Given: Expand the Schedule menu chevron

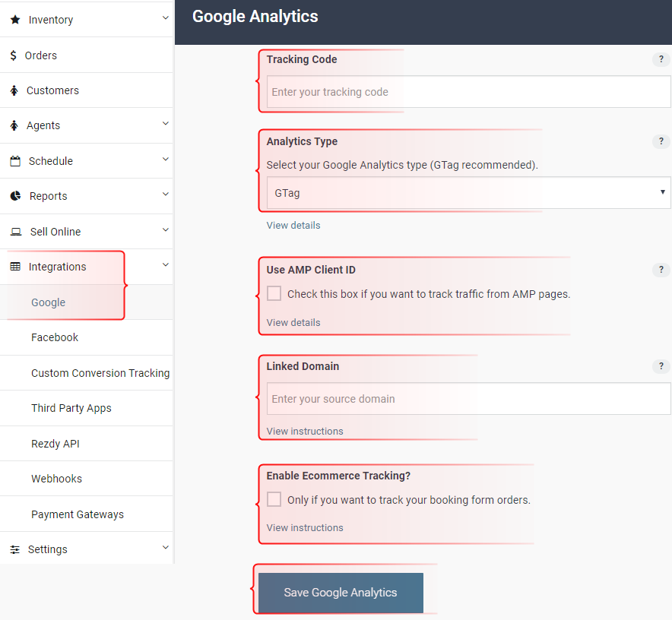Looking at the screenshot, I should click(166, 160).
